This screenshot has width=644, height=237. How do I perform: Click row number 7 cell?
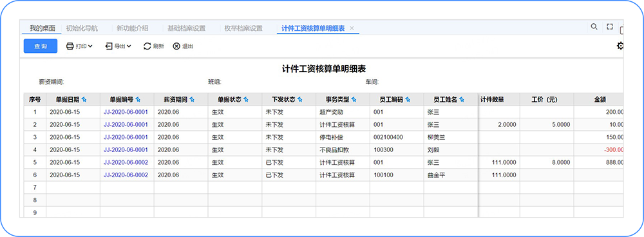point(35,187)
